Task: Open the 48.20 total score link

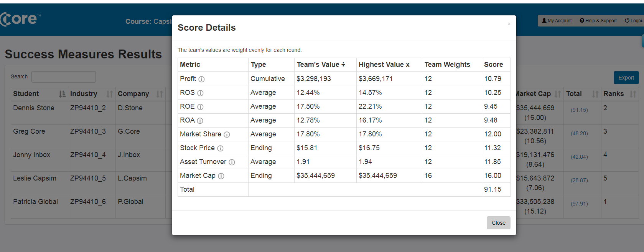Action: 579,133
